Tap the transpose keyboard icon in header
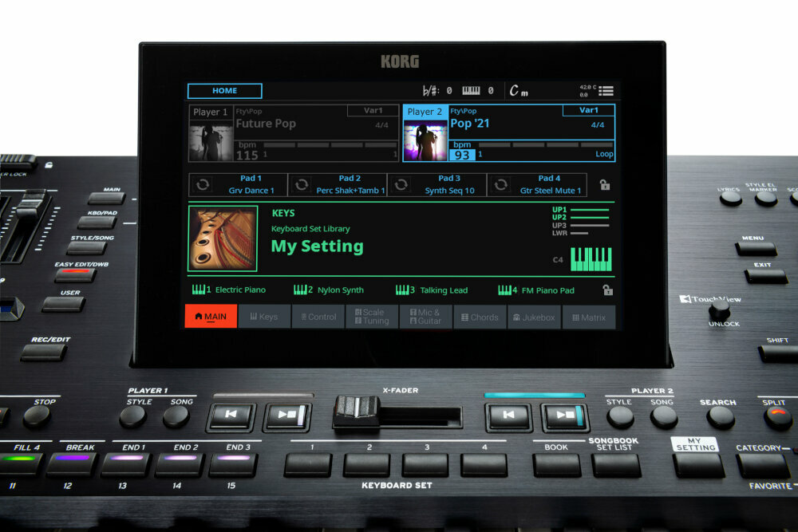 click(x=471, y=91)
